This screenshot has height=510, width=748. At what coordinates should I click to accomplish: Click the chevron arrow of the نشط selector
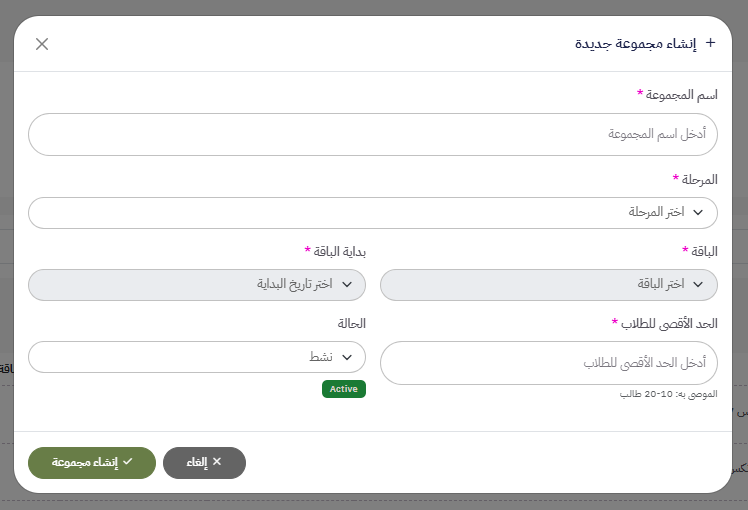[347, 357]
